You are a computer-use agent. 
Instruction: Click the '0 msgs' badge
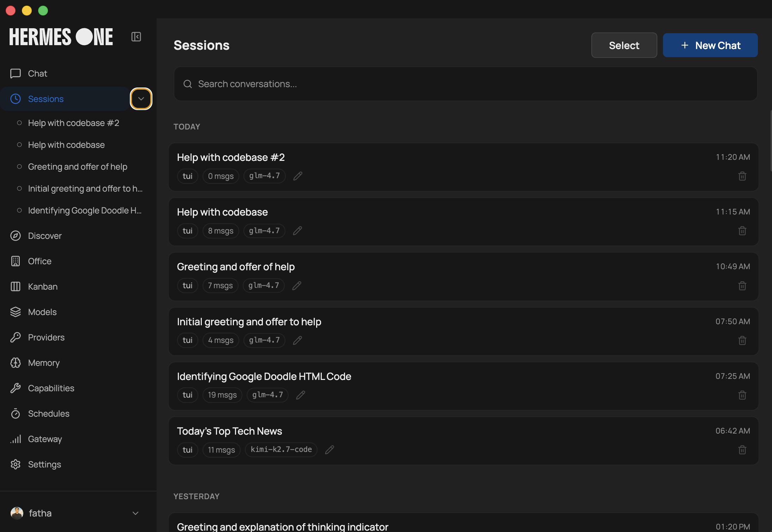click(221, 176)
